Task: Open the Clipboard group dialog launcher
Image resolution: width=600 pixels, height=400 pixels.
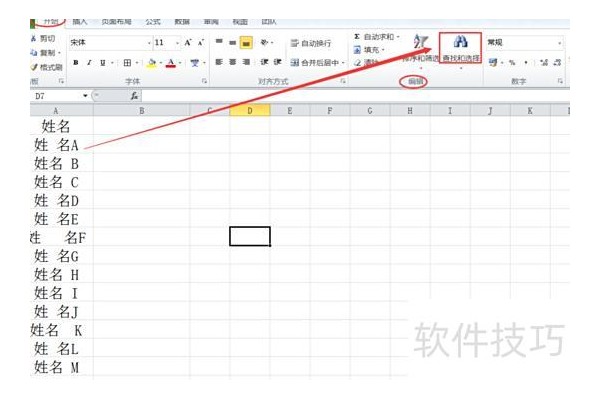Action: coord(61,81)
